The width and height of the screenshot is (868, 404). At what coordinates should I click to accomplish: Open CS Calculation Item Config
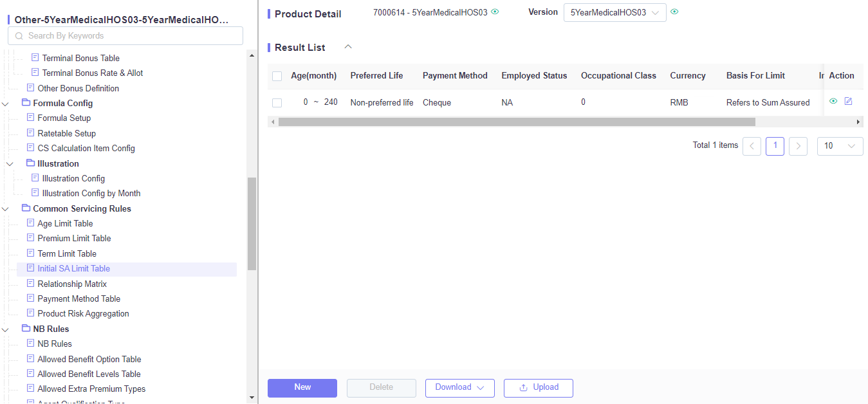[86, 148]
